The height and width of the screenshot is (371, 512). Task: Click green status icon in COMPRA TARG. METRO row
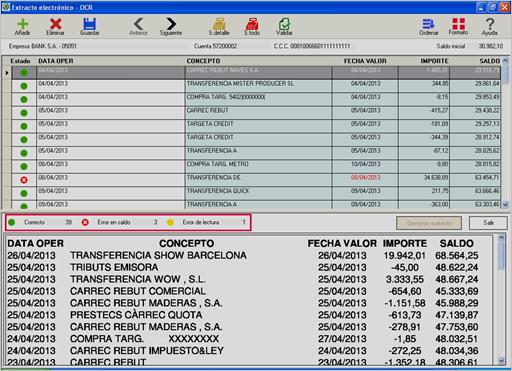click(24, 166)
